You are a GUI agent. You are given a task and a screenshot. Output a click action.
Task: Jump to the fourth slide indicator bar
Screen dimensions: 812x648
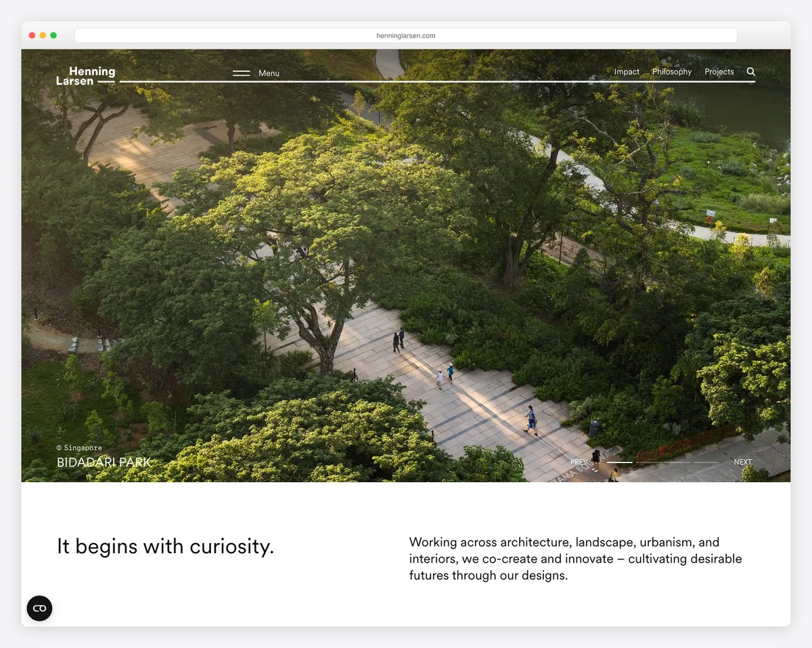click(x=706, y=462)
